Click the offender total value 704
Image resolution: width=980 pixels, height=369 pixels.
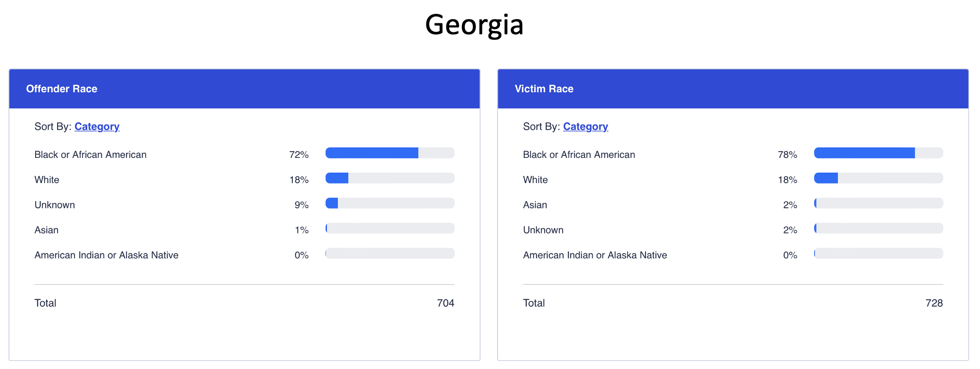445,303
